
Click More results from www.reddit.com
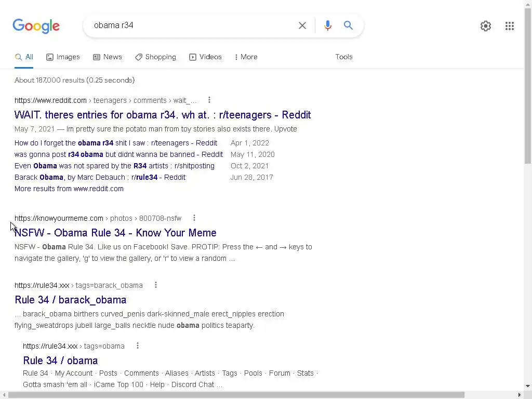click(69, 189)
